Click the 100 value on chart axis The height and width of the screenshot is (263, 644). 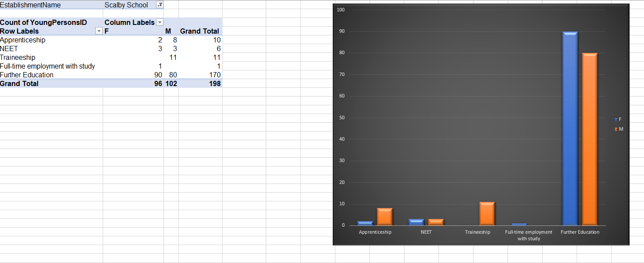pos(341,10)
